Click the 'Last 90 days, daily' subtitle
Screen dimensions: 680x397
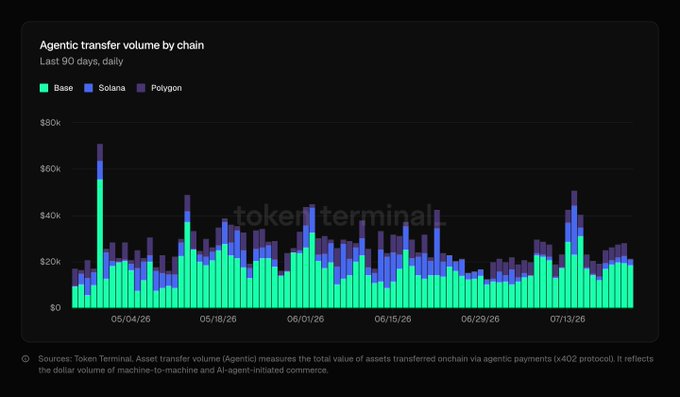[x=82, y=61]
